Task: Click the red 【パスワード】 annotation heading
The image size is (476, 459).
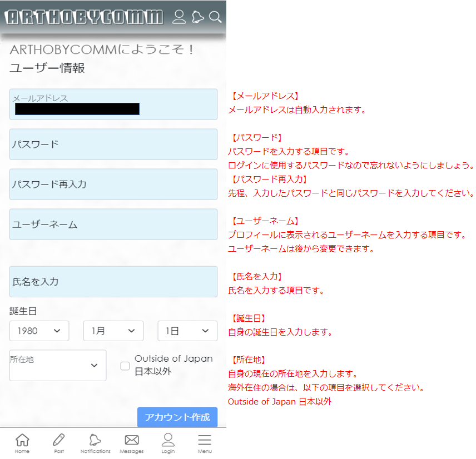Action: coord(256,138)
